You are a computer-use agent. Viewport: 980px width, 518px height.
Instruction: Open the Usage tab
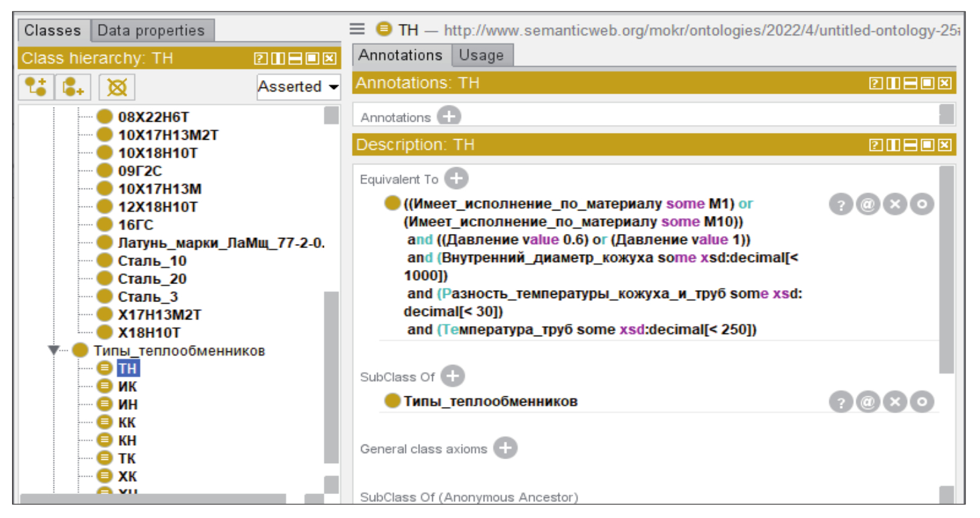481,55
